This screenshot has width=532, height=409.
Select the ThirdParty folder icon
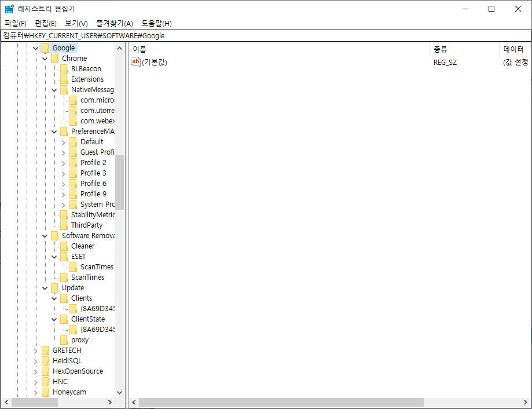pyautogui.click(x=64, y=225)
